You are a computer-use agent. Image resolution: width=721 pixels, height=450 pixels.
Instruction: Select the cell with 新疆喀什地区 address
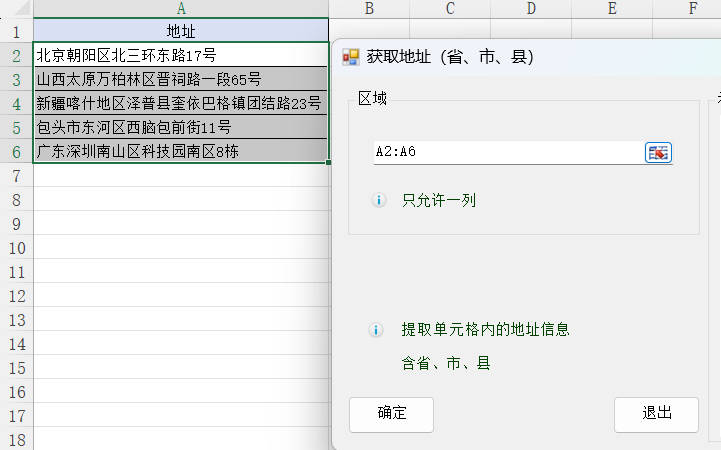coord(180,103)
